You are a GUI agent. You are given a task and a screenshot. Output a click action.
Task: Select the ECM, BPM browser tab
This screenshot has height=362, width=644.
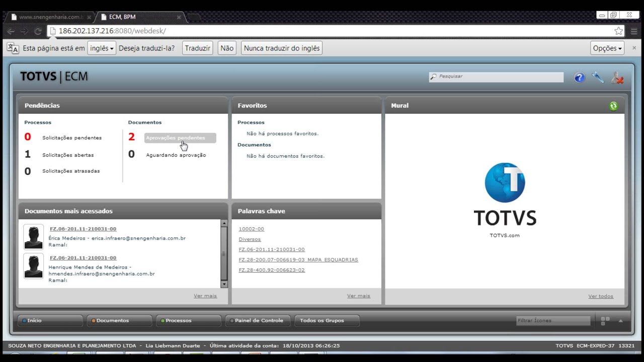(x=136, y=17)
